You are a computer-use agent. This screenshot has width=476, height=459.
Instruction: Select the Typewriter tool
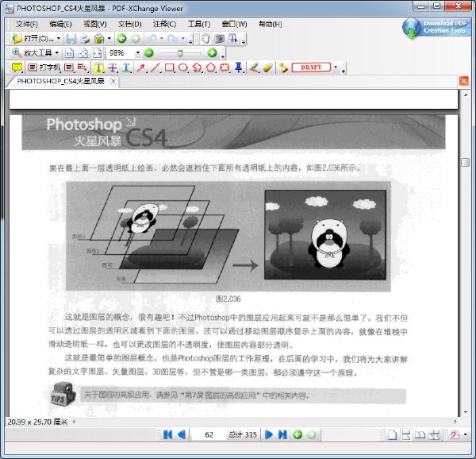(44, 67)
